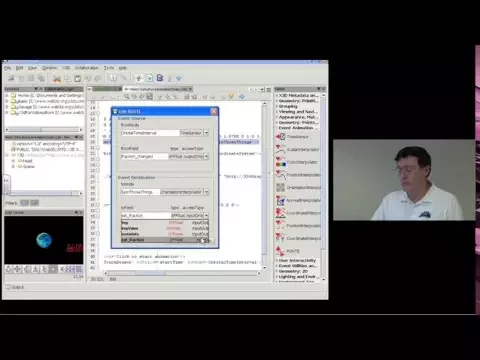
Task: Click the editor horizontal scrollbar
Action: pos(182,273)
